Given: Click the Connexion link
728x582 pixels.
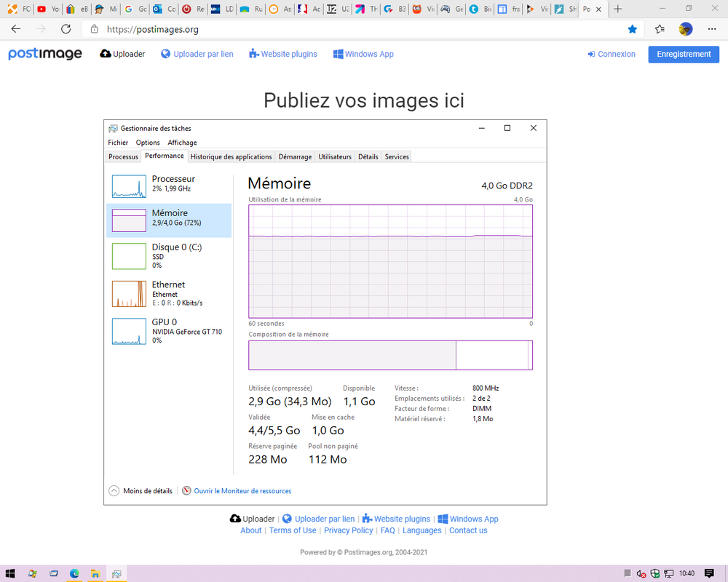Looking at the screenshot, I should (x=611, y=54).
